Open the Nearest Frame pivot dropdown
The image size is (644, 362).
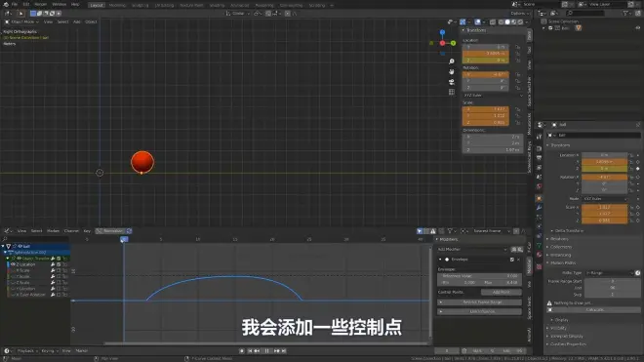[491, 231]
